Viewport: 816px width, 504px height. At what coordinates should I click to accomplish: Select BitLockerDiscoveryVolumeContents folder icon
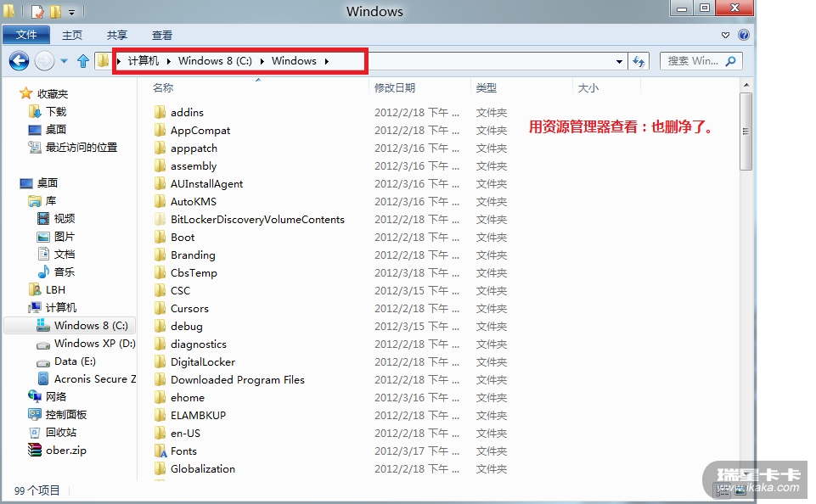(160, 220)
